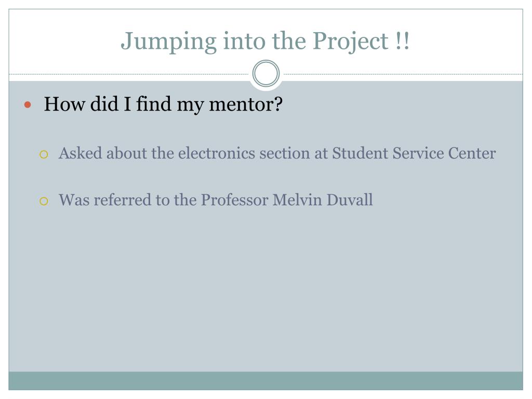This screenshot has height=399, width=532.
Task: Select the slide title "Jumping into the Project !!"
Action: pyautogui.click(x=265, y=42)
